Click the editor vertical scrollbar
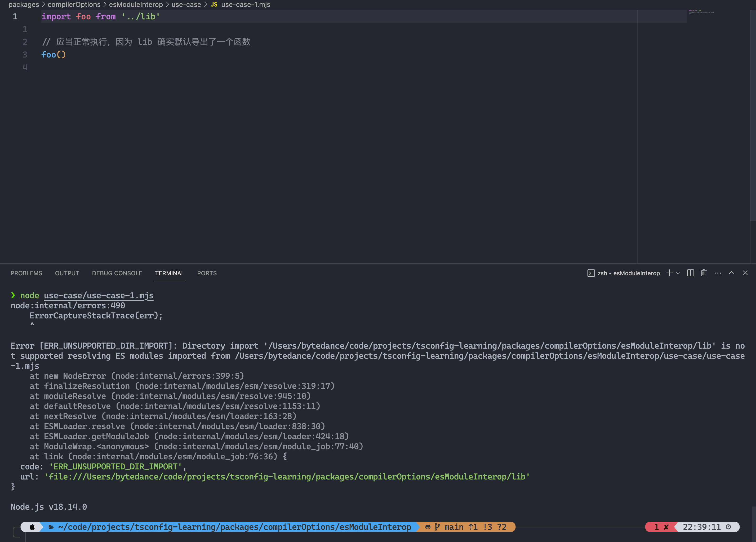756x542 pixels. pyautogui.click(x=753, y=115)
